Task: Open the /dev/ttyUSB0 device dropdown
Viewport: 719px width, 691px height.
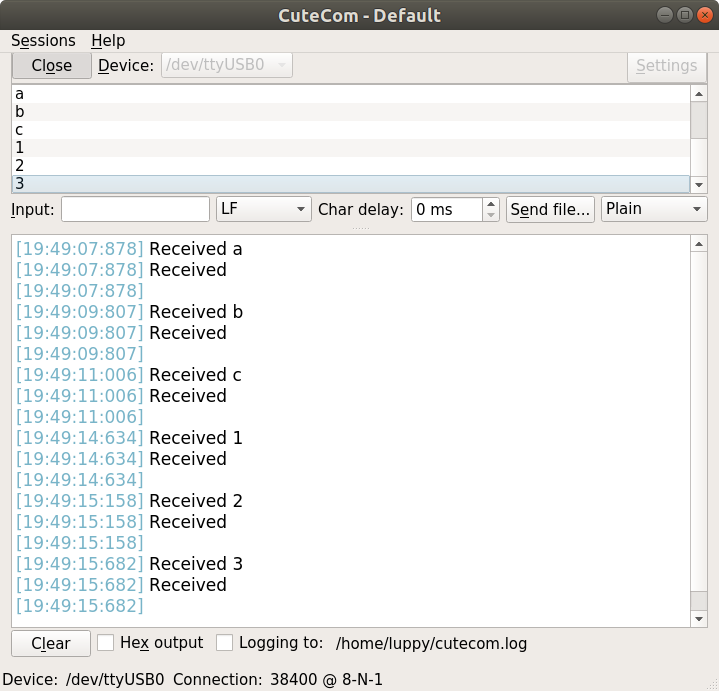Action: click(227, 65)
